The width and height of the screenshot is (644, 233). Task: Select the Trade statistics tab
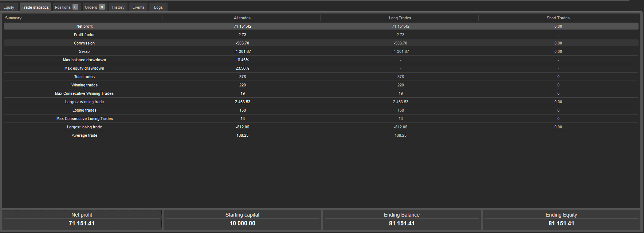(35, 7)
